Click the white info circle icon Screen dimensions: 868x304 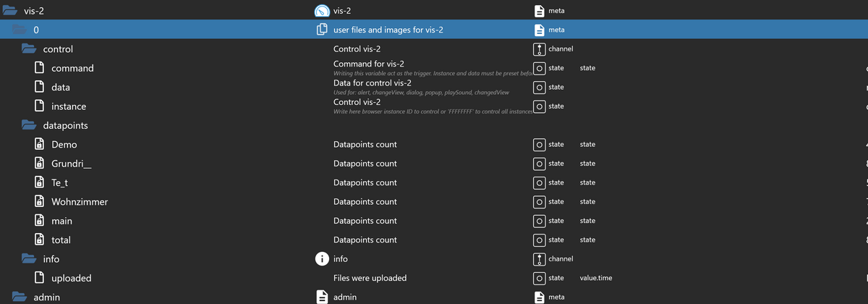pyautogui.click(x=323, y=259)
